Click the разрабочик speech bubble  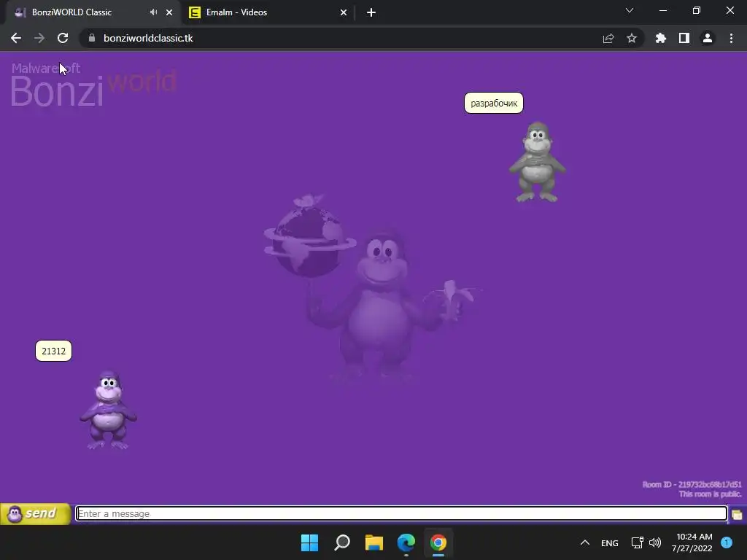(494, 103)
